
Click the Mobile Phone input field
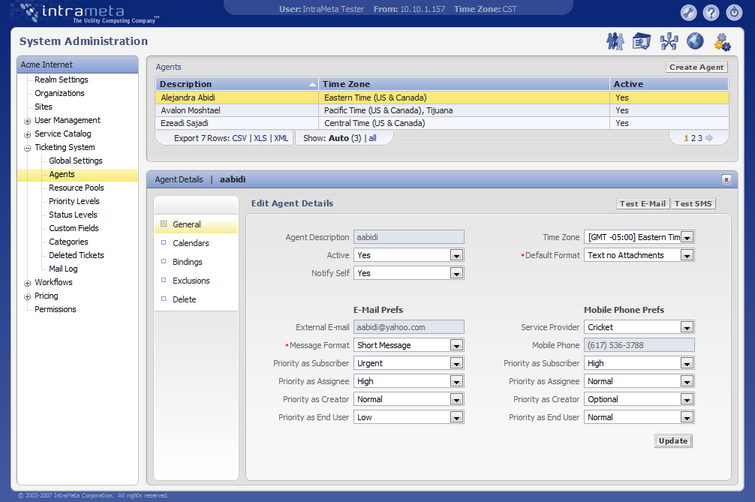coord(639,345)
